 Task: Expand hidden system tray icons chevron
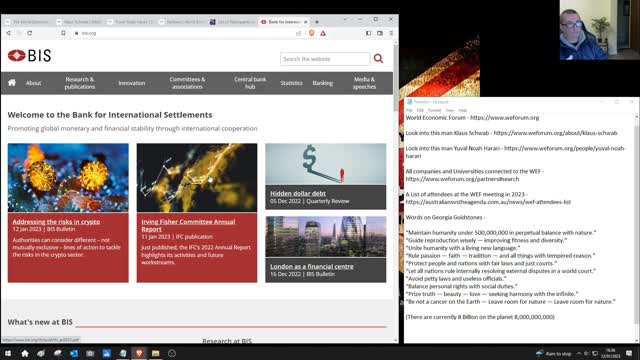578,353
